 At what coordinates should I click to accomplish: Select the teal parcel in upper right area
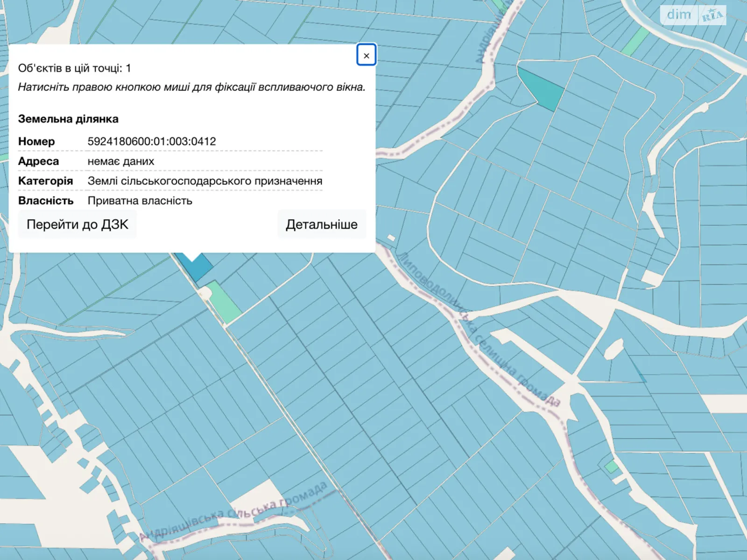[x=543, y=89]
